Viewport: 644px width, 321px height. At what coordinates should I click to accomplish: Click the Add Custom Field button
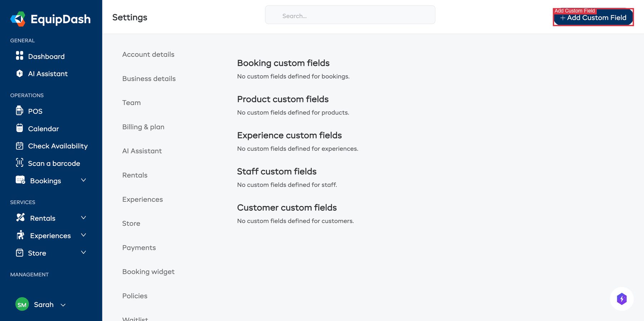593,18
